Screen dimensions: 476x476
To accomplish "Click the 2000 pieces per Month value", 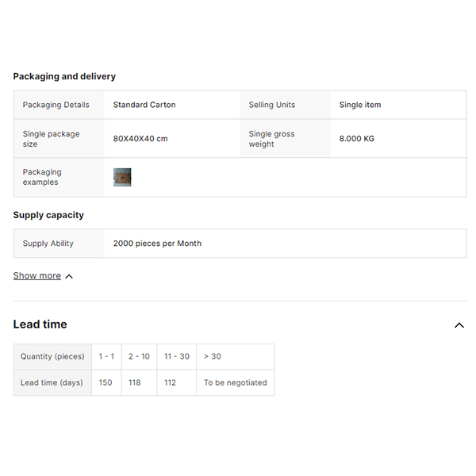I will (x=157, y=244).
